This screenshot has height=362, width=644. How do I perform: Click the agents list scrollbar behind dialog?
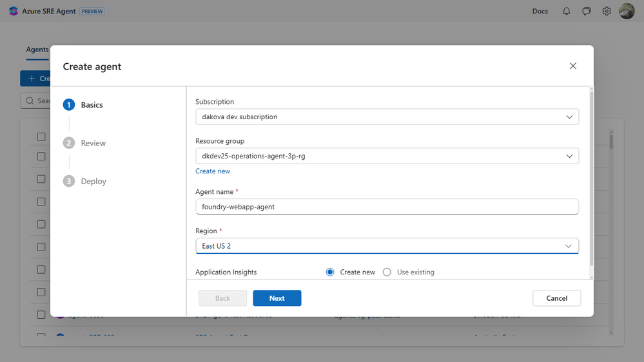(x=611, y=142)
